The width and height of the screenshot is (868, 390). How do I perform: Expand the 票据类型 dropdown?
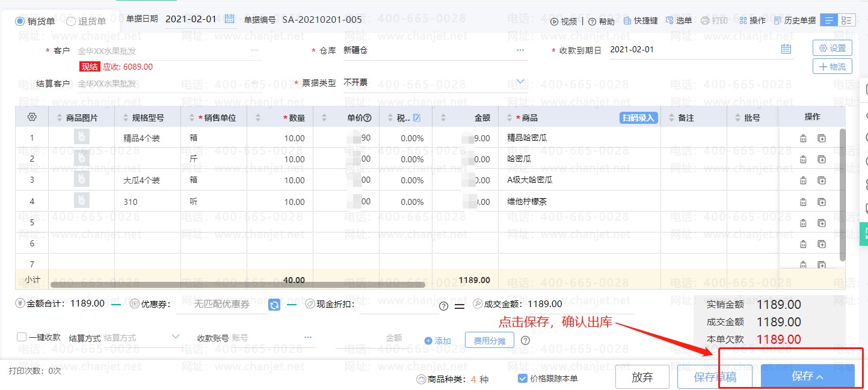(x=520, y=82)
